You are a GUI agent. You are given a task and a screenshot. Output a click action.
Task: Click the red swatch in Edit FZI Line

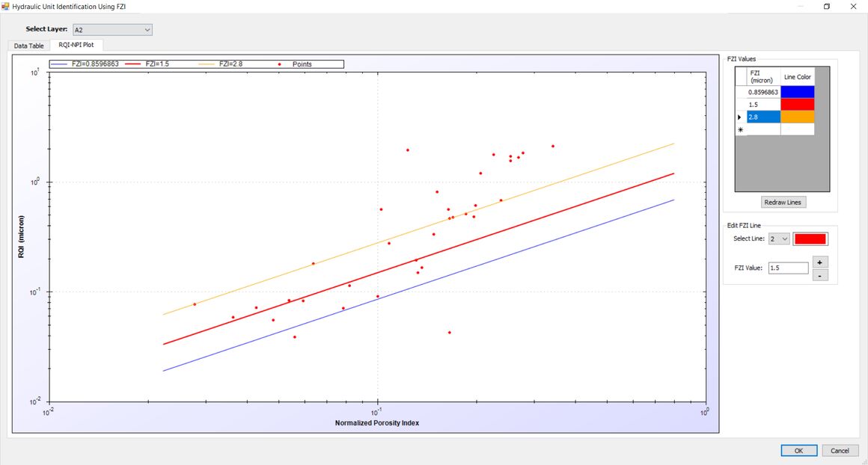coord(810,238)
